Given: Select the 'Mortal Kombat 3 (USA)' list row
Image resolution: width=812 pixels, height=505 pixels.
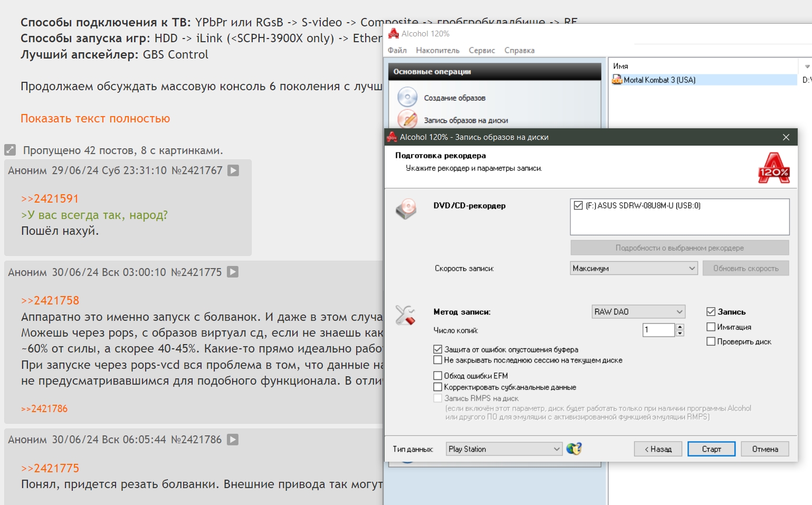Looking at the screenshot, I should pos(704,80).
